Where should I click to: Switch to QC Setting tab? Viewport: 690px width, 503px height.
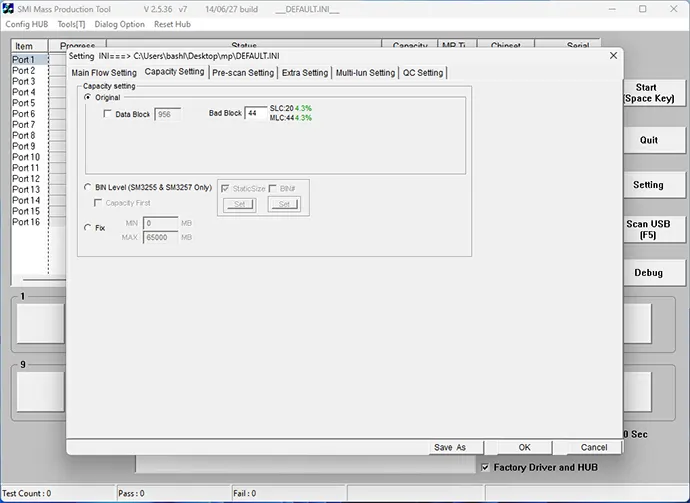tap(423, 73)
